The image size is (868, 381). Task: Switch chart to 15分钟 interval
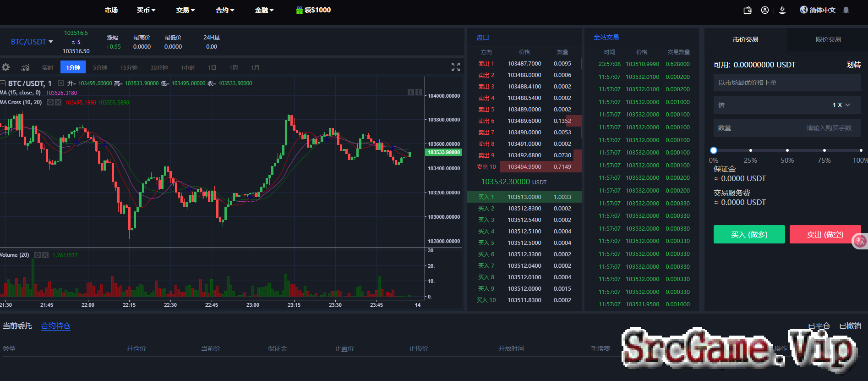click(129, 67)
